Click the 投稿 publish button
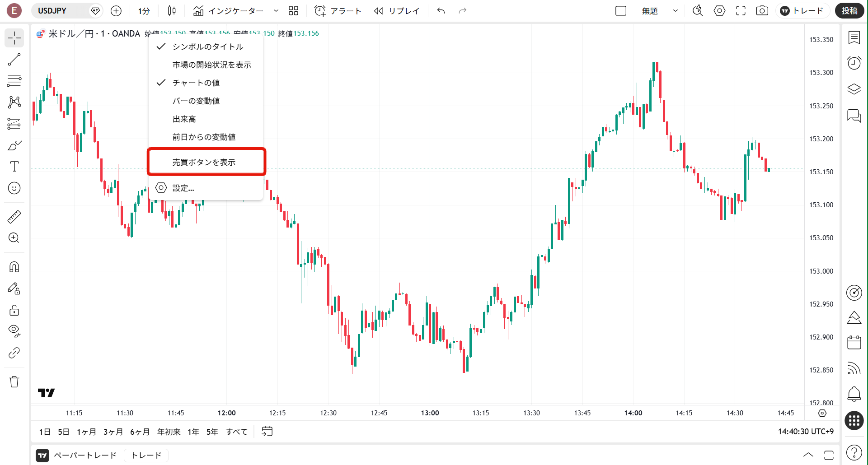Viewport: 868px width, 465px height. [849, 10]
